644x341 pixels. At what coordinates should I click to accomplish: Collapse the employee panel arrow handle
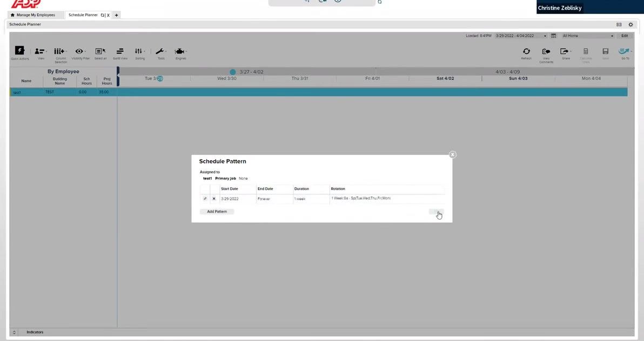[118, 76]
